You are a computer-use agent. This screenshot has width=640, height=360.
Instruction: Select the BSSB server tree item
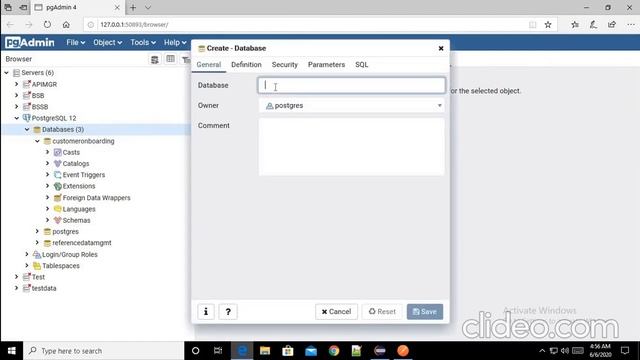40,107
